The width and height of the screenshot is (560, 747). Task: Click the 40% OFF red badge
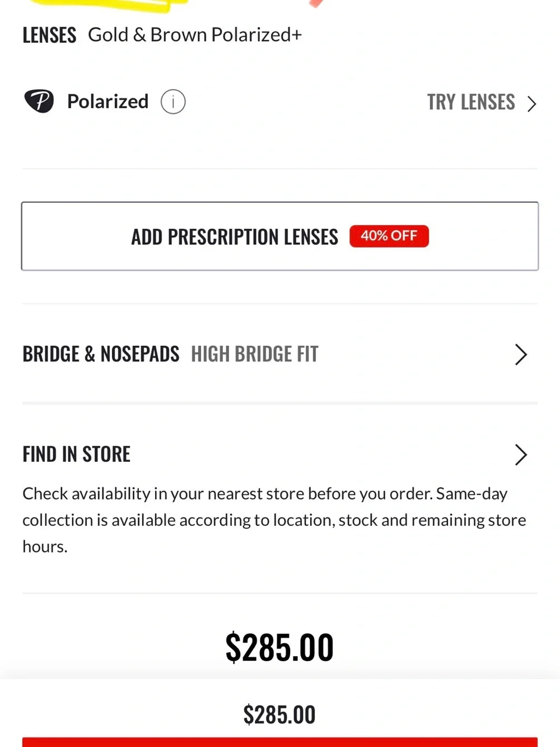click(x=389, y=236)
